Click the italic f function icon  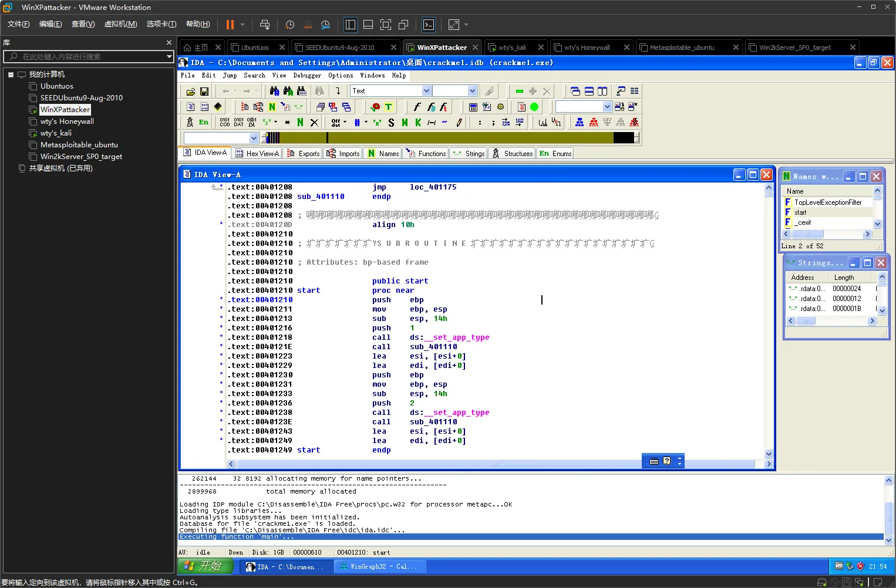point(417,107)
